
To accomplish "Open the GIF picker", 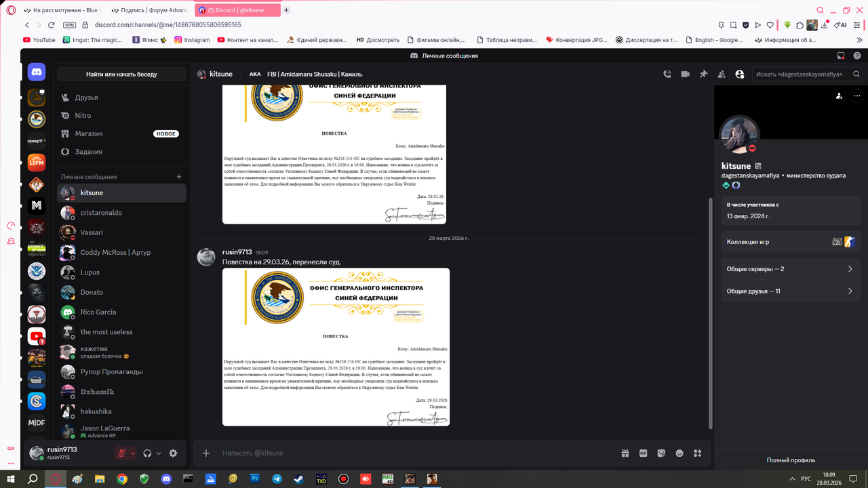I will [644, 453].
